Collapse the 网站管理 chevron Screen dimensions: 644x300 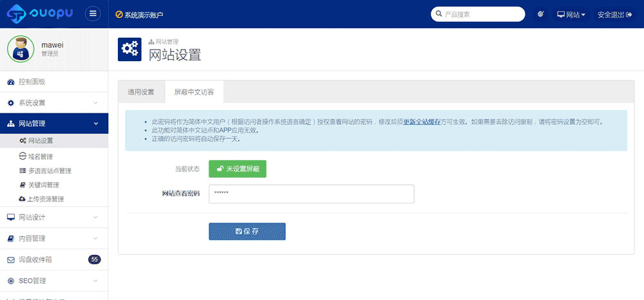tap(96, 124)
